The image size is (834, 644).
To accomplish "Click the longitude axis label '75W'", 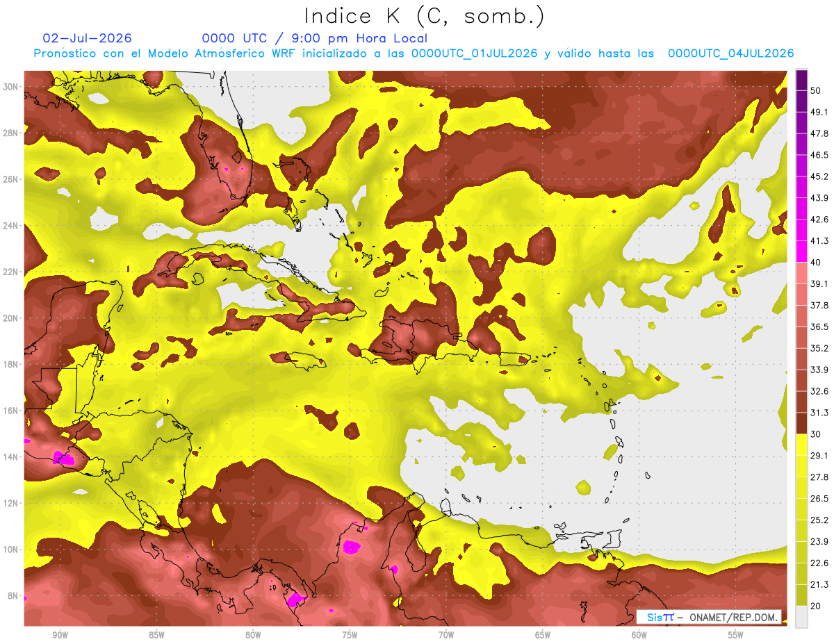I will [350, 636].
